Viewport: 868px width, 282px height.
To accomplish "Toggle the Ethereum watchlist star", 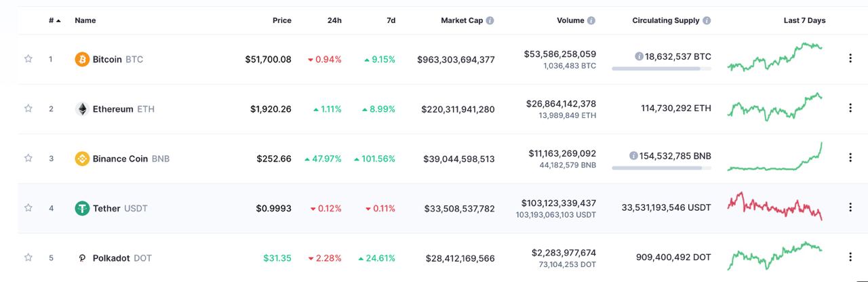I will click(28, 108).
